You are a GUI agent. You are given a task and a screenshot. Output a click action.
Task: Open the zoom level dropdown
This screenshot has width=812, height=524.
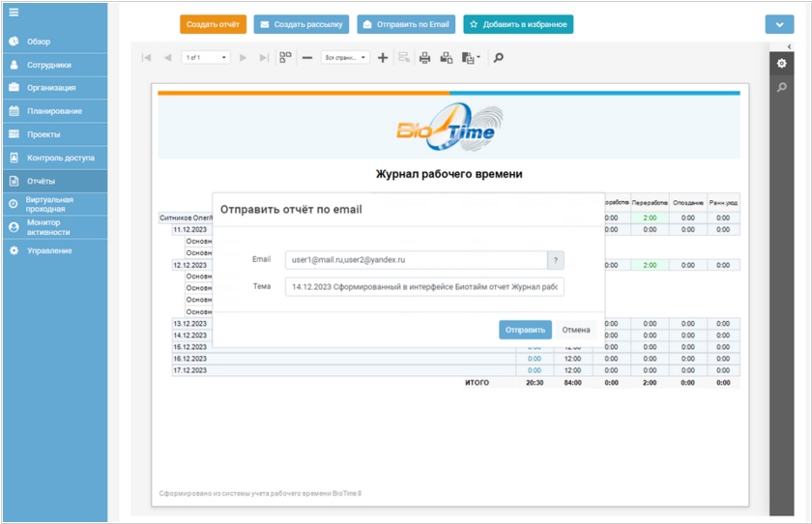click(x=345, y=58)
